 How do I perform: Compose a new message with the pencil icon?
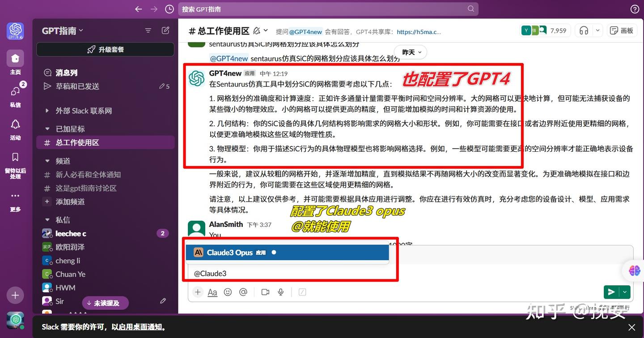(165, 30)
